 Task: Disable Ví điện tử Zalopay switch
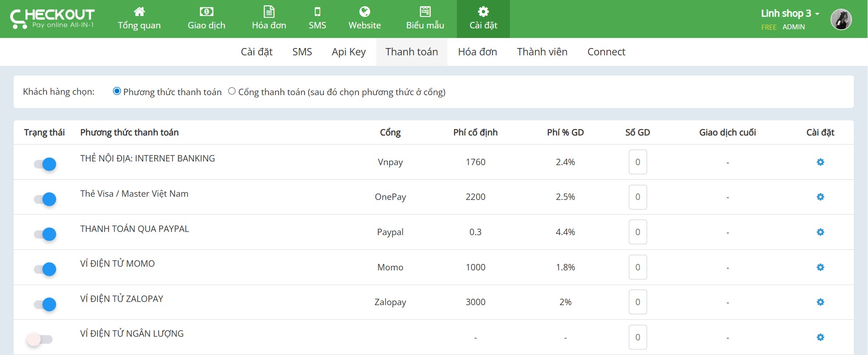pos(45,304)
